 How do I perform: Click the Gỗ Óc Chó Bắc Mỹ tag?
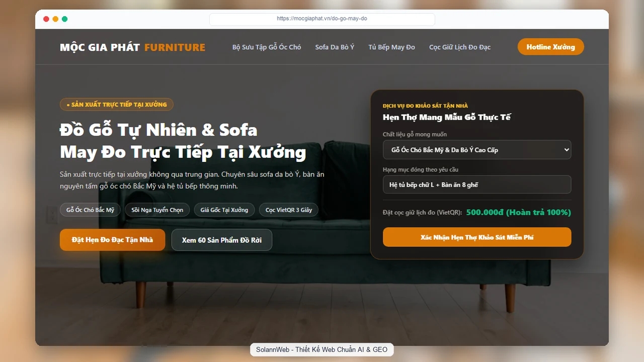[x=90, y=210]
